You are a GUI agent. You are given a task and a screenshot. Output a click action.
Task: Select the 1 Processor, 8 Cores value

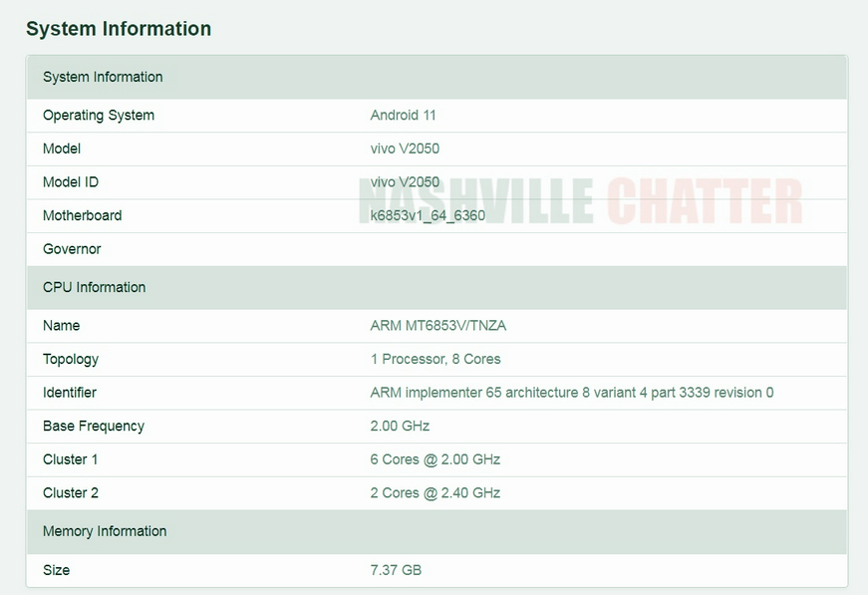click(435, 359)
